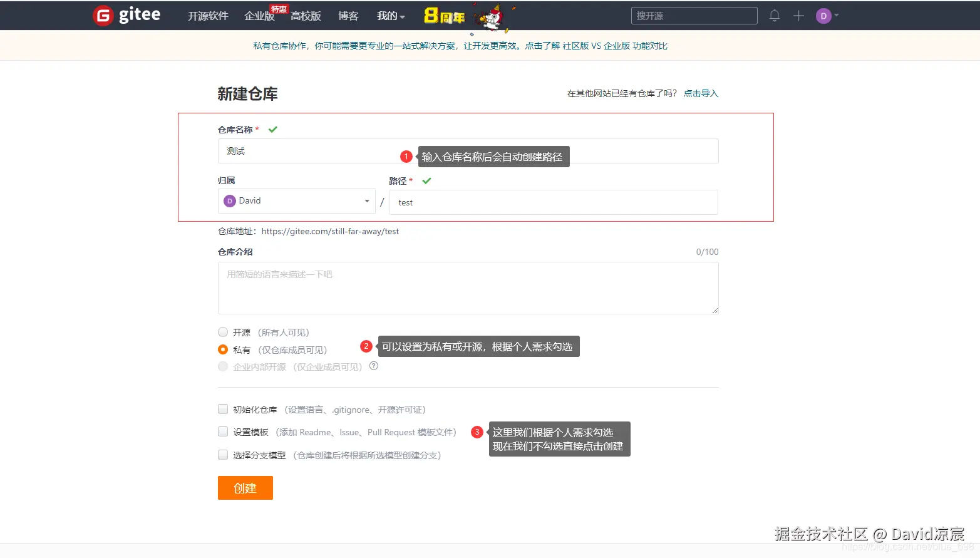Open the avatar dropdown arrow

(x=835, y=16)
